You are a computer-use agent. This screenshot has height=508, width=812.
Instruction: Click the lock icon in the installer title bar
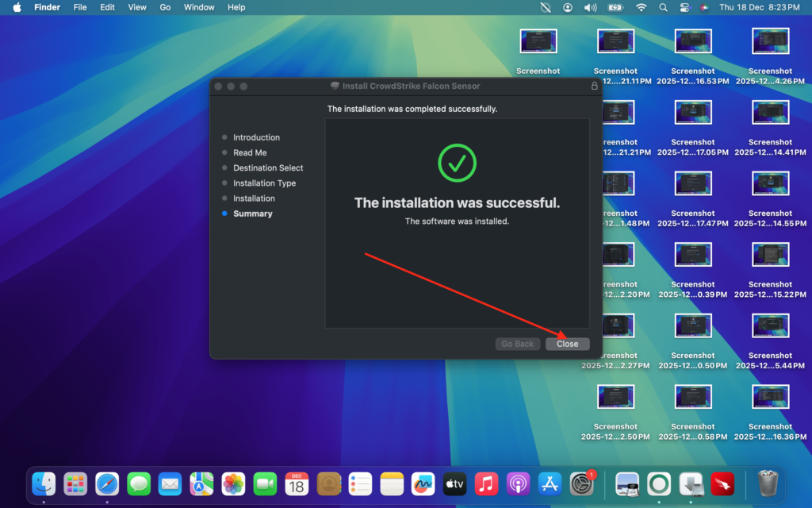(595, 86)
